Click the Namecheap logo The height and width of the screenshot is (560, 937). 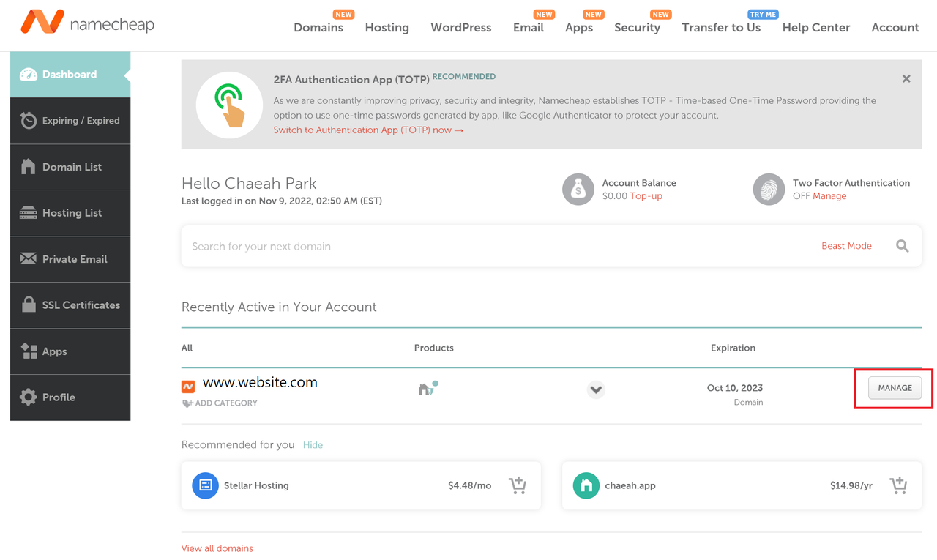(x=88, y=23)
